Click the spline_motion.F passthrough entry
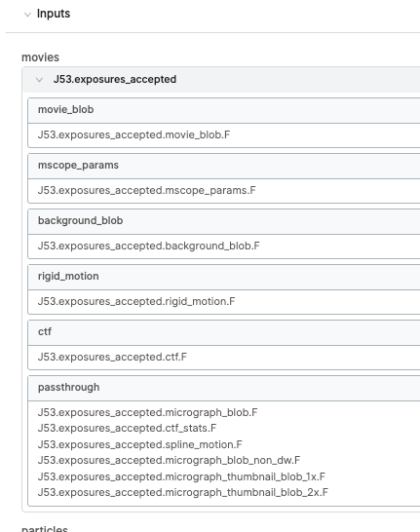The image size is (420, 532). pos(139,444)
